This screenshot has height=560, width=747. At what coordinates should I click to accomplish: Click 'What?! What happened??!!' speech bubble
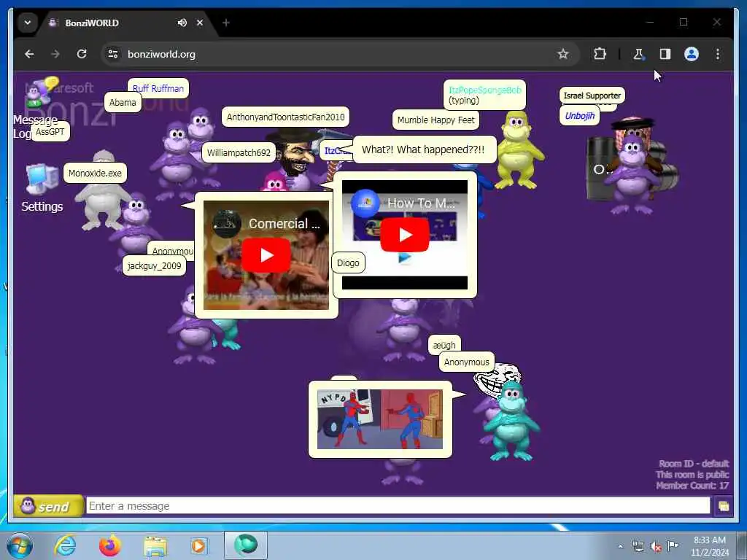423,149
